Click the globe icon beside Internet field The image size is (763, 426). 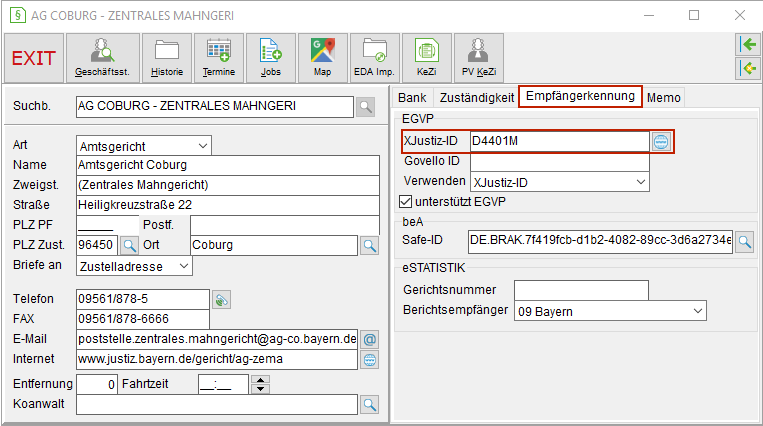tap(370, 360)
